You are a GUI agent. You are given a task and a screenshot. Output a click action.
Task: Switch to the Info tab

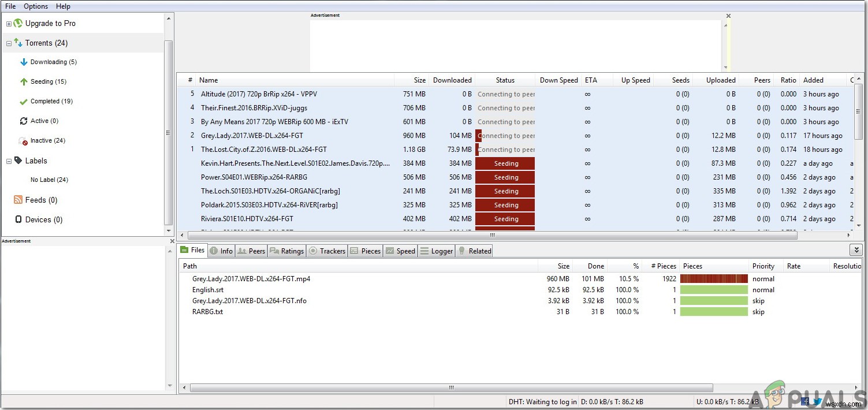click(222, 251)
